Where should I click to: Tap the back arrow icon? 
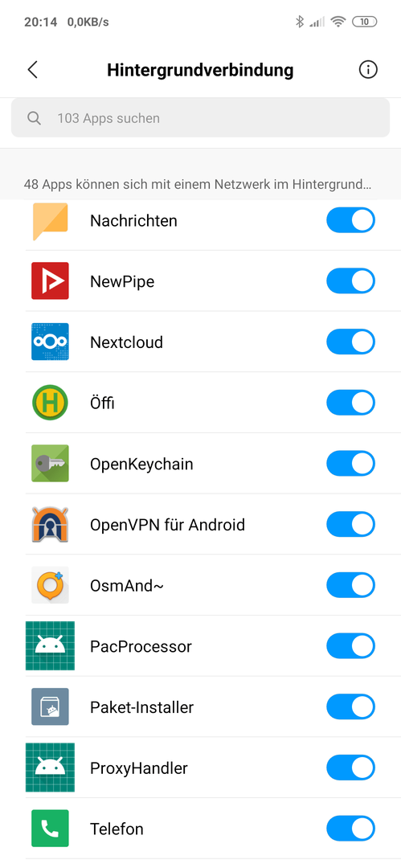pos(33,70)
